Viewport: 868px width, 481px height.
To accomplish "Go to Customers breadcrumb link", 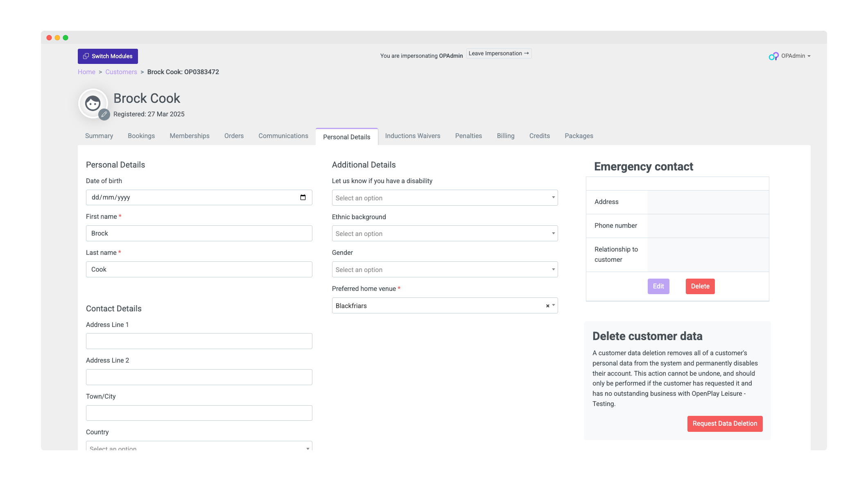I will (121, 72).
